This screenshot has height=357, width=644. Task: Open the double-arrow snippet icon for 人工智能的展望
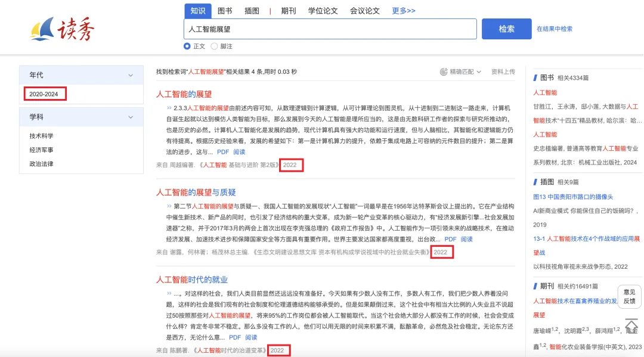point(169,108)
